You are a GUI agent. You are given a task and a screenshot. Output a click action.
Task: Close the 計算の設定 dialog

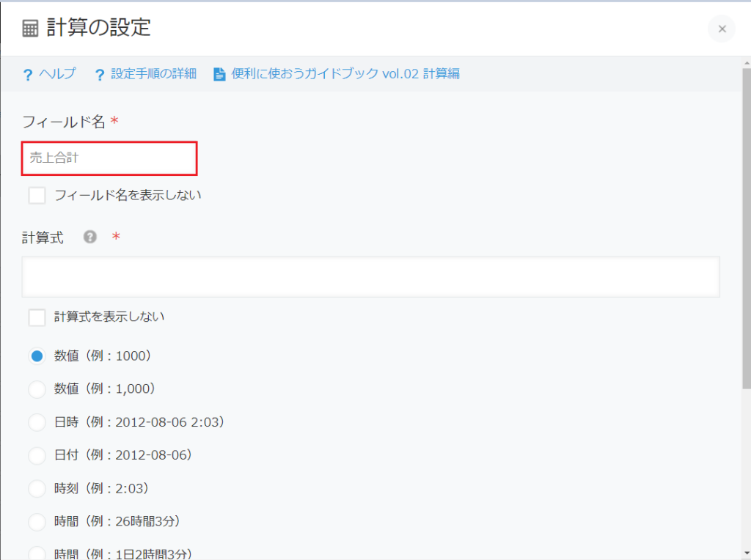722,29
